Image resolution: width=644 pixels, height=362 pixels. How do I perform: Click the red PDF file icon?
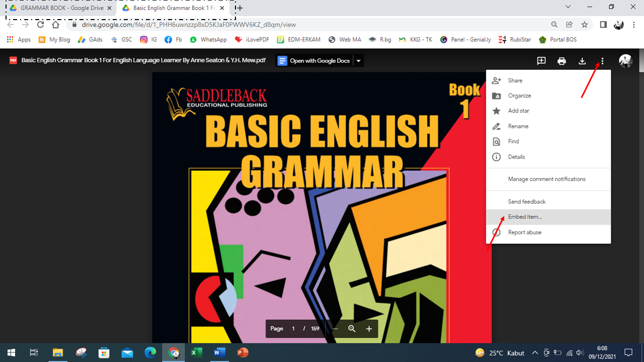pos(13,60)
